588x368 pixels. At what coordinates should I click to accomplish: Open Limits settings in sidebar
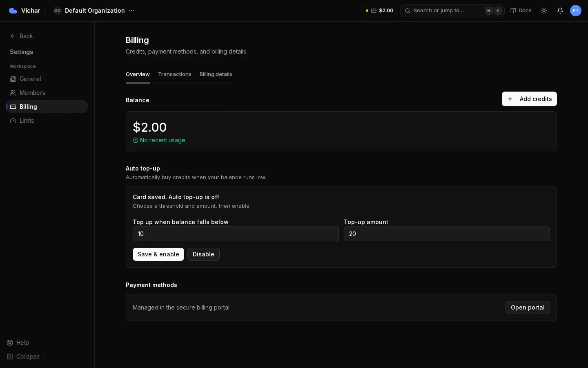(47, 121)
